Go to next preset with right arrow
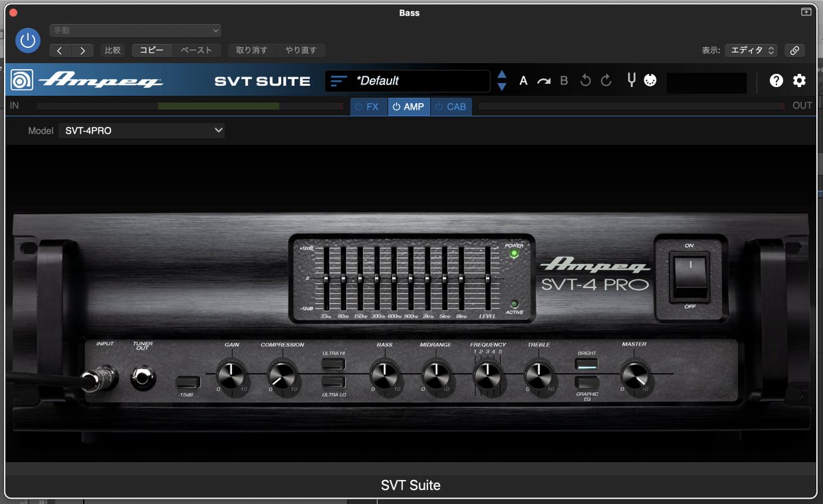The image size is (823, 504). [x=83, y=50]
